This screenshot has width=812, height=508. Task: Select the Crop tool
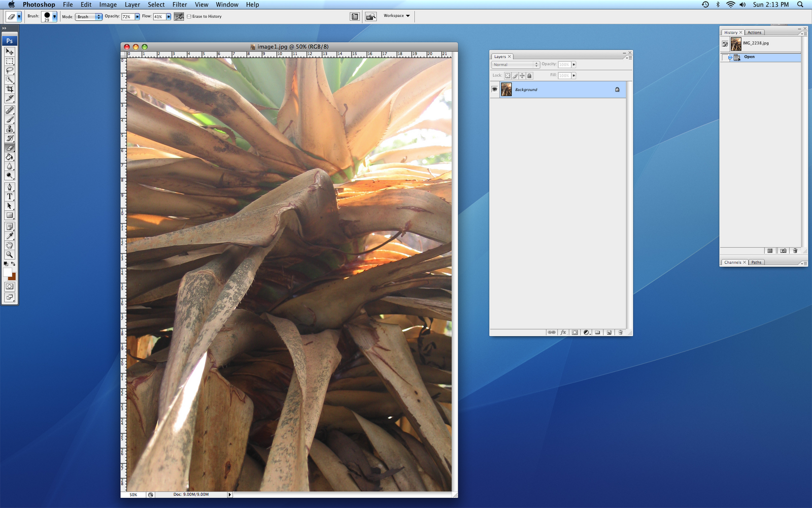[10, 89]
